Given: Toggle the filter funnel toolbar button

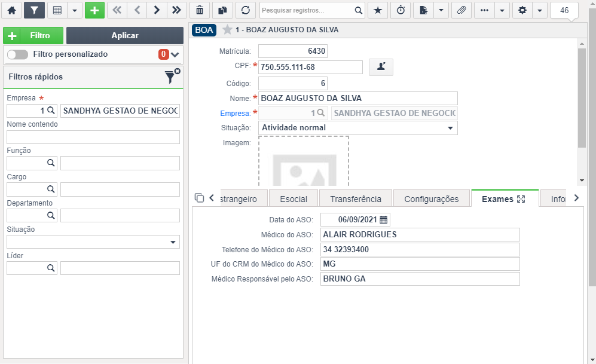Looking at the screenshot, I should [x=34, y=10].
